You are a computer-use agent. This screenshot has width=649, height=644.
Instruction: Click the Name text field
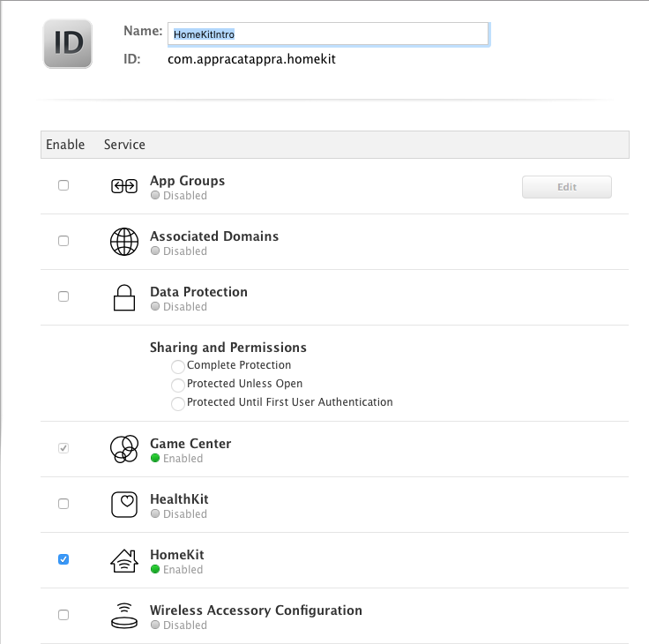pos(327,34)
